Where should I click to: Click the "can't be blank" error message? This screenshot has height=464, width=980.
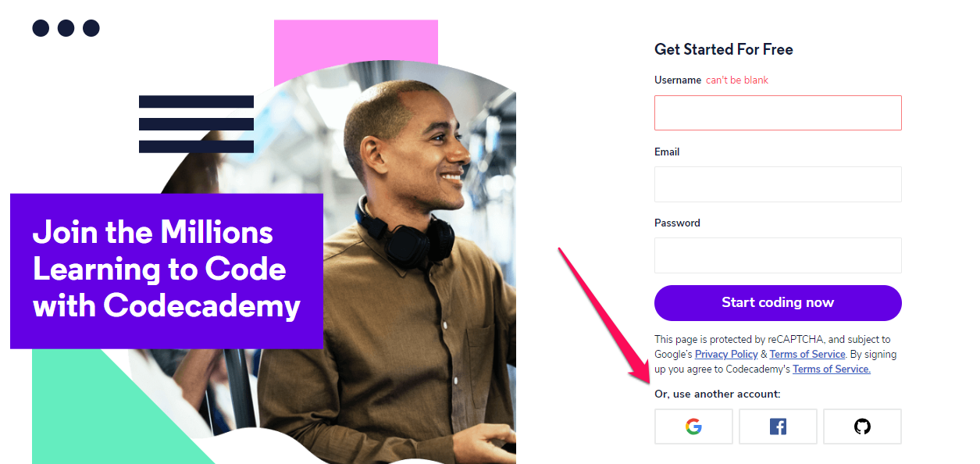[x=737, y=80]
